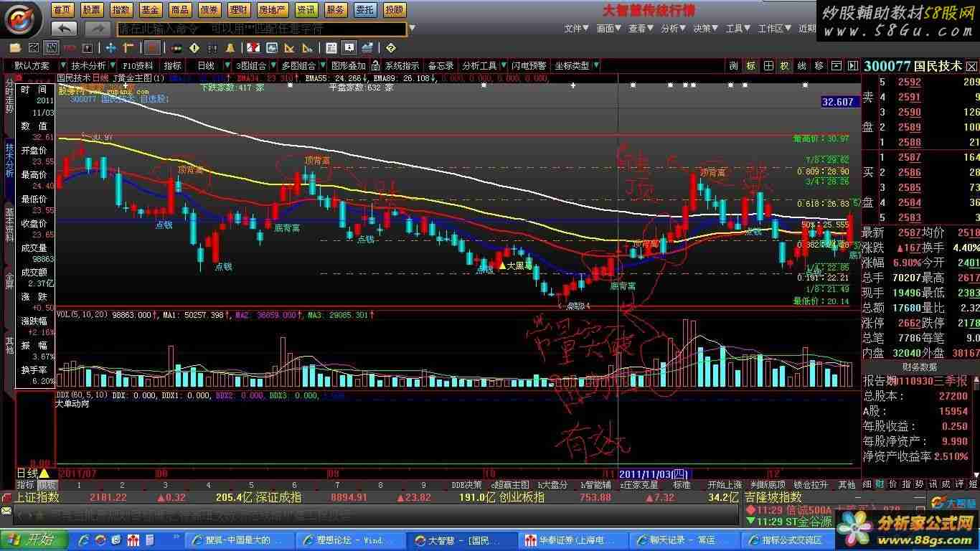980x551 pixels.
Task: Click the 房地产 real estate button
Action: [273, 10]
